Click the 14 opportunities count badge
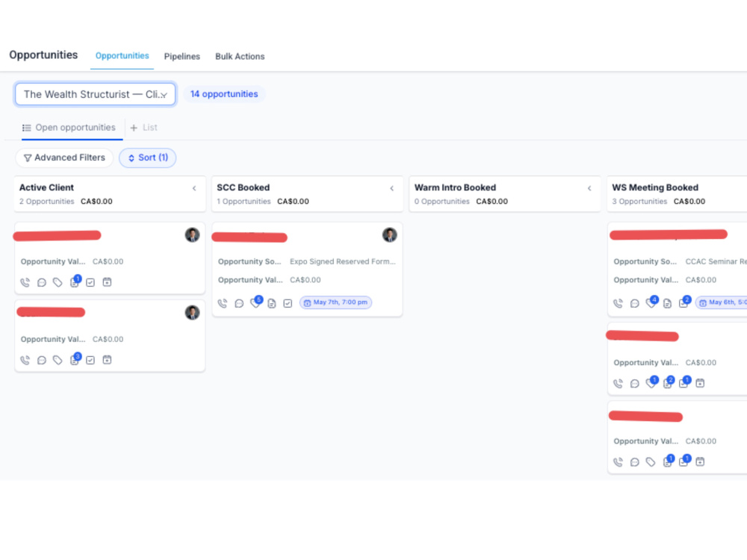The height and width of the screenshot is (560, 747). coord(224,94)
